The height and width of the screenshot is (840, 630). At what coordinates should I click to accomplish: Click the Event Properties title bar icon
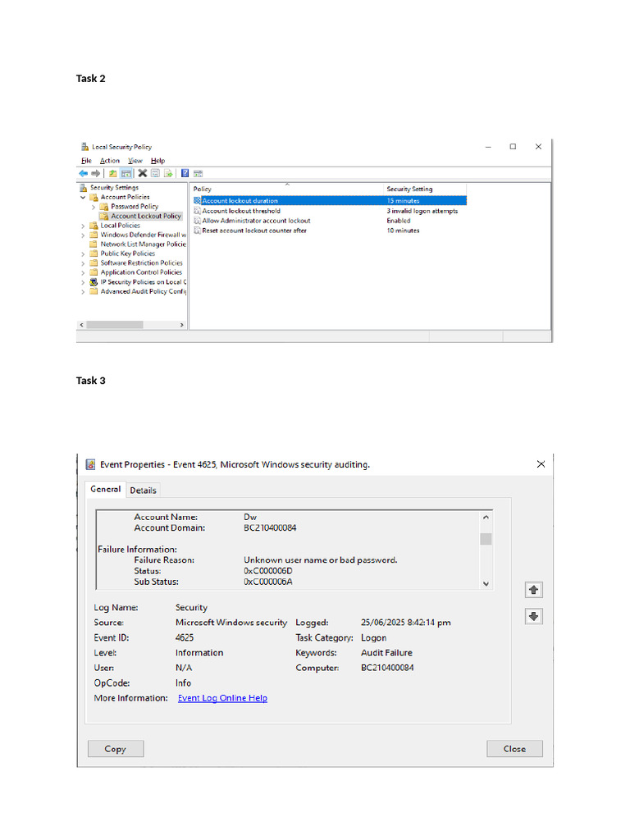click(x=90, y=464)
